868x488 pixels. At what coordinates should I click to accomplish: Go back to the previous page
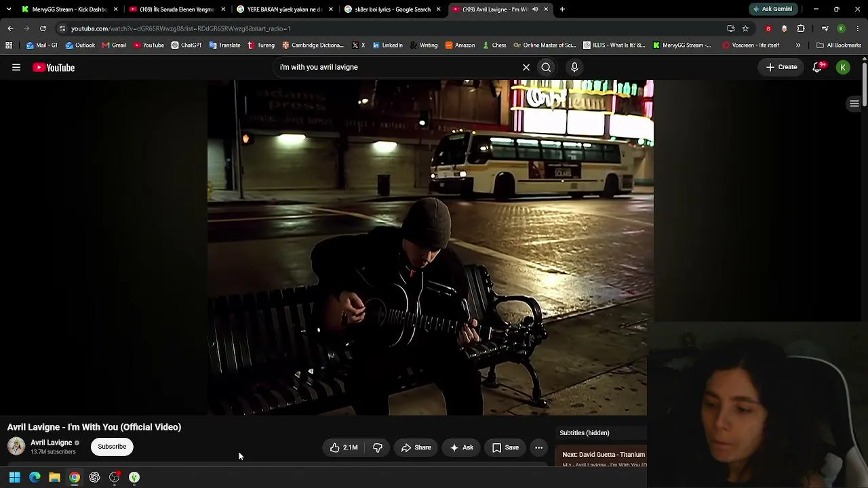10,28
